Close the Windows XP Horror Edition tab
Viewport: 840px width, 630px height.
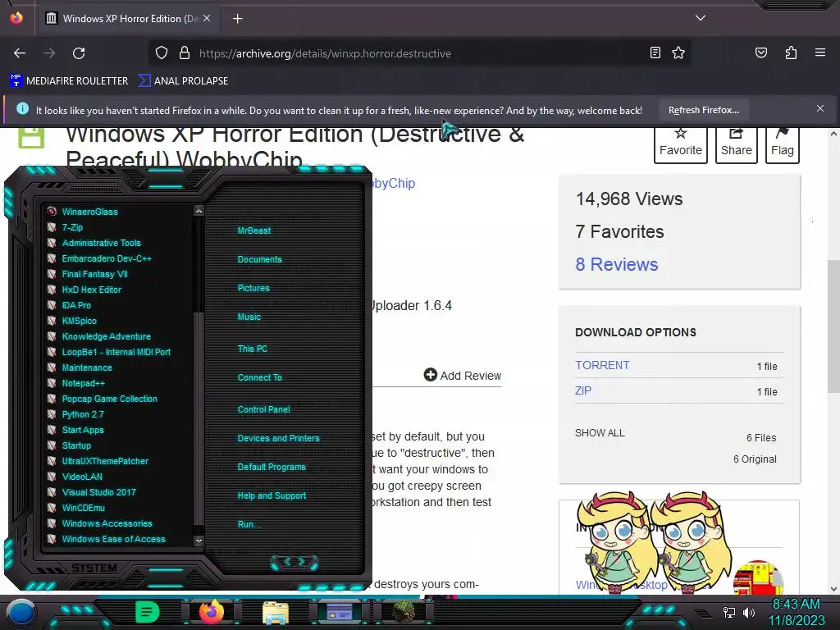tap(207, 18)
